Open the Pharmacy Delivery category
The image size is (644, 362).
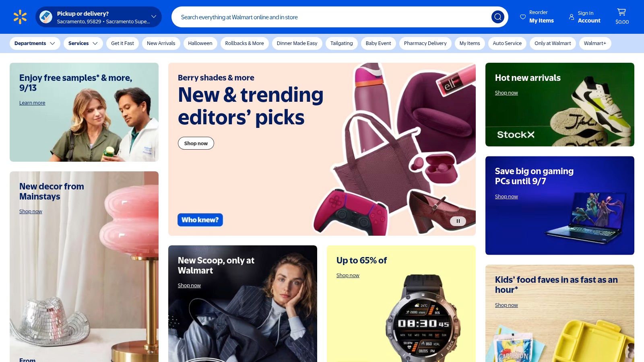[x=425, y=43]
